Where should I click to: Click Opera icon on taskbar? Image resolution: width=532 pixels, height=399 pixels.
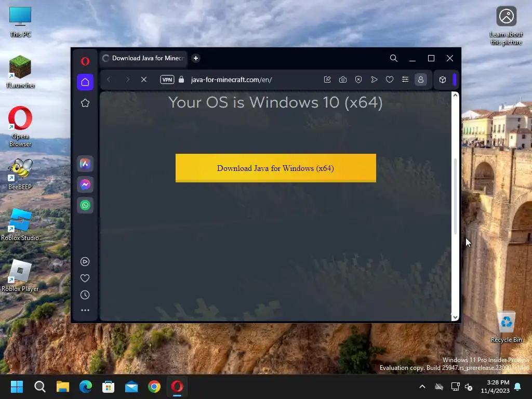[177, 387]
